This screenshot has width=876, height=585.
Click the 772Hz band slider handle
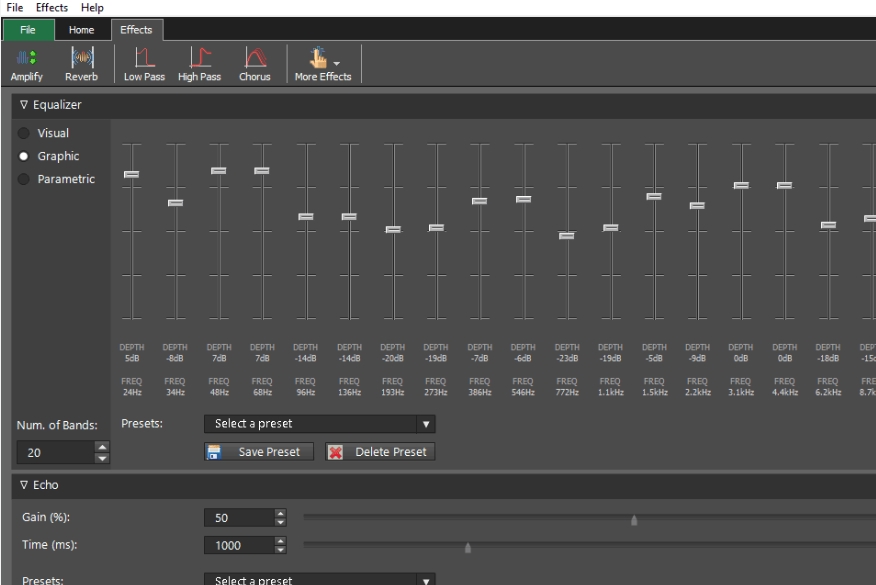point(566,236)
